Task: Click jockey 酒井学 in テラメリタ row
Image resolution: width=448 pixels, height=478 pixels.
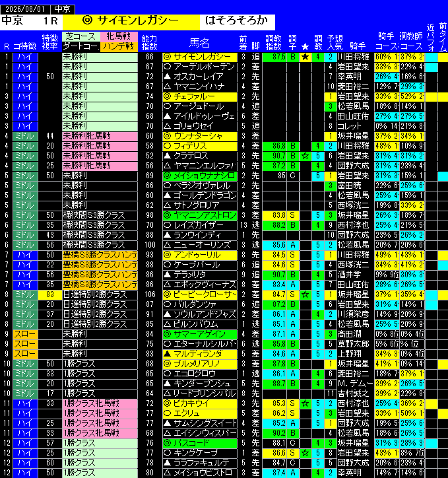Action: [x=355, y=275]
